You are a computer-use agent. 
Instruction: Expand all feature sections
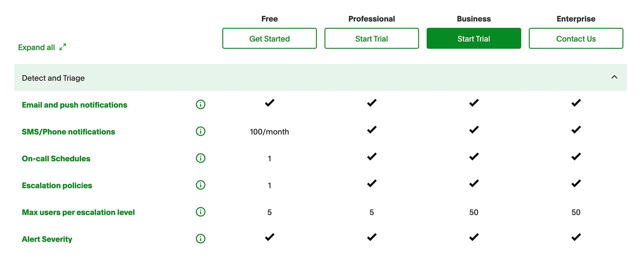42,47
